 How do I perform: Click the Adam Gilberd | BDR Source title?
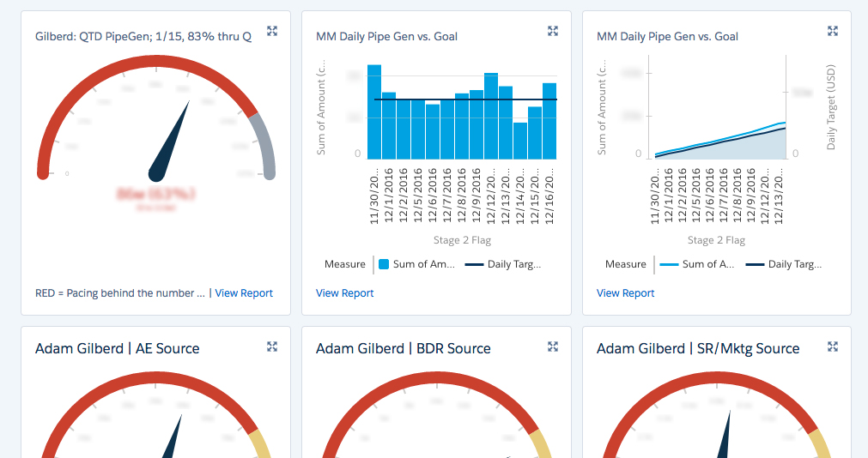point(403,348)
